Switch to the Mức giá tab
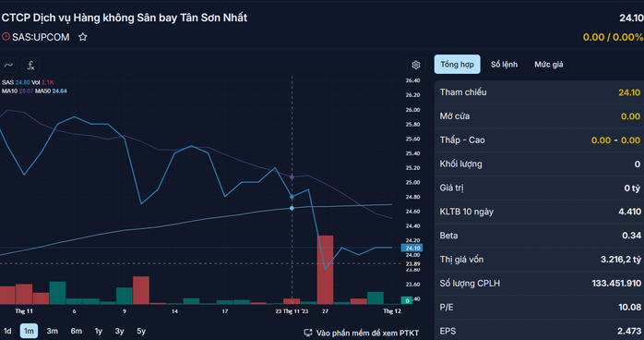The image size is (644, 340). click(x=549, y=64)
